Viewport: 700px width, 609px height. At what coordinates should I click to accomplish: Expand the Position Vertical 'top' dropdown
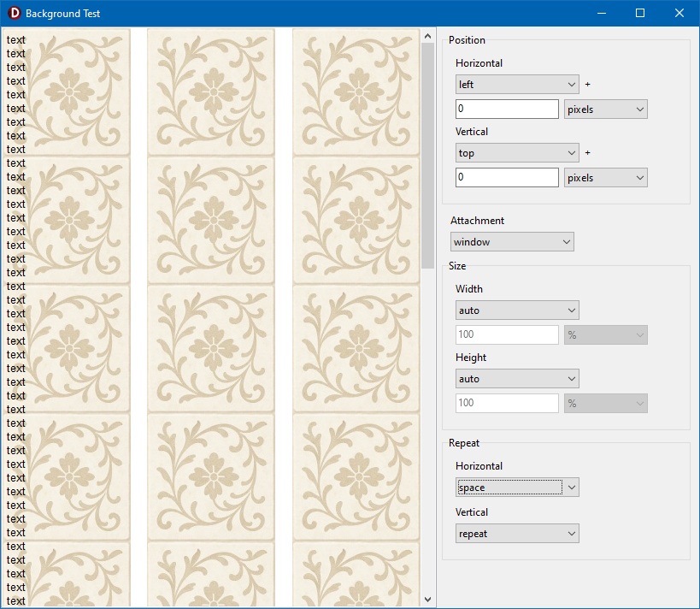point(517,153)
